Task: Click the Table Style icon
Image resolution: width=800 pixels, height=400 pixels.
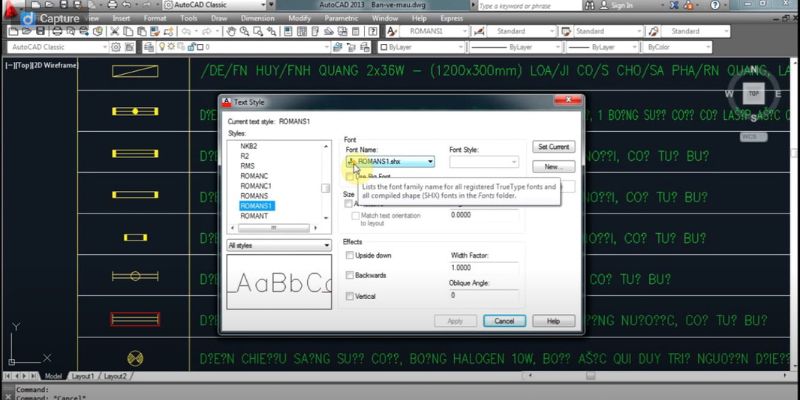Action: (566, 31)
